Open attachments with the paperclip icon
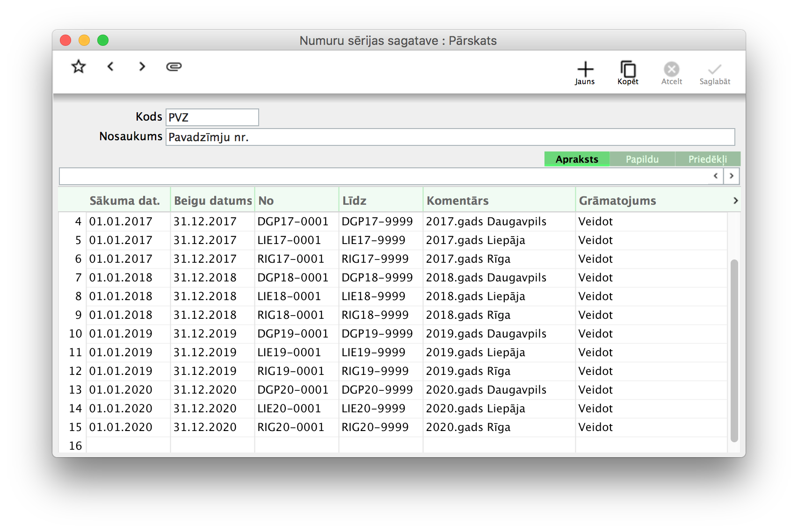The image size is (798, 532). 174,67
